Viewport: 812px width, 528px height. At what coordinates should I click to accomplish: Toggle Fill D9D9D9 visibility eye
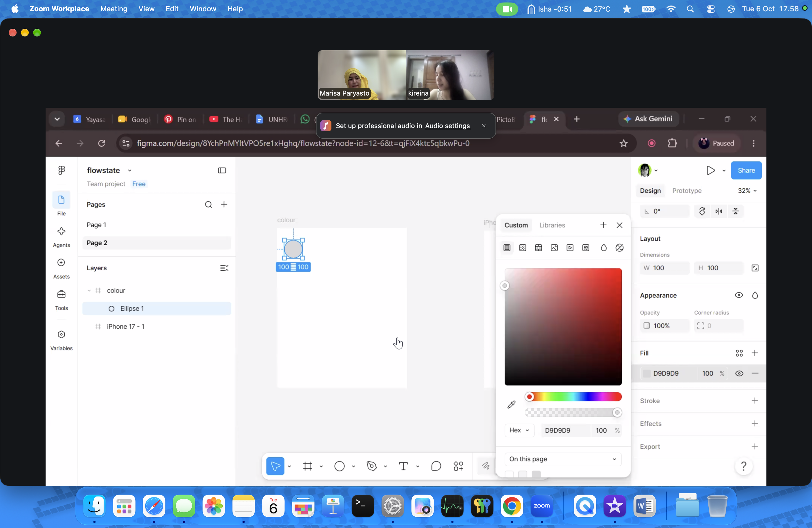tap(739, 373)
